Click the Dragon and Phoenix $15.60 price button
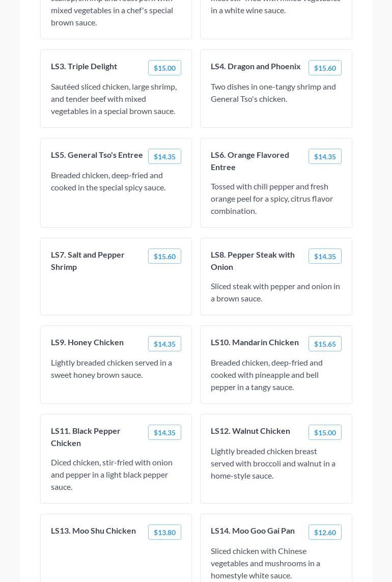This screenshot has height=582, width=392. [325, 68]
